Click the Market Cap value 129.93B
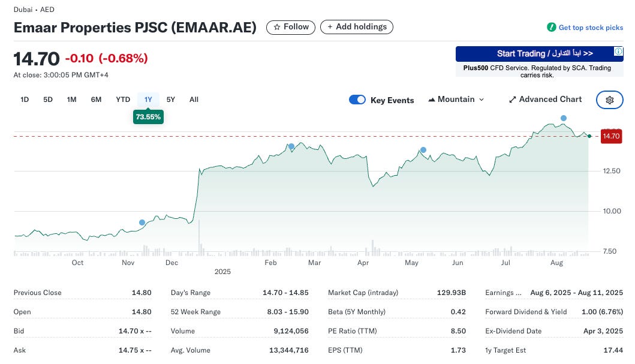The width and height of the screenshot is (635, 364). [x=451, y=292]
